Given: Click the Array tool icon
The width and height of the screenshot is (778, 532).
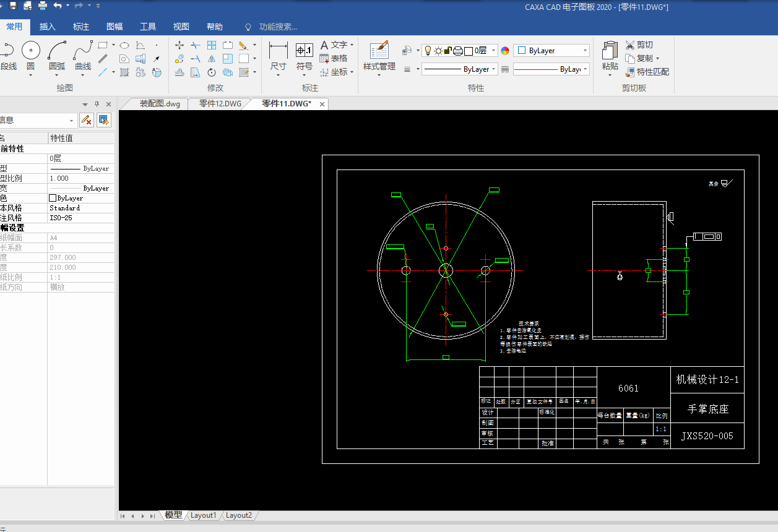Looking at the screenshot, I should pos(212,45).
